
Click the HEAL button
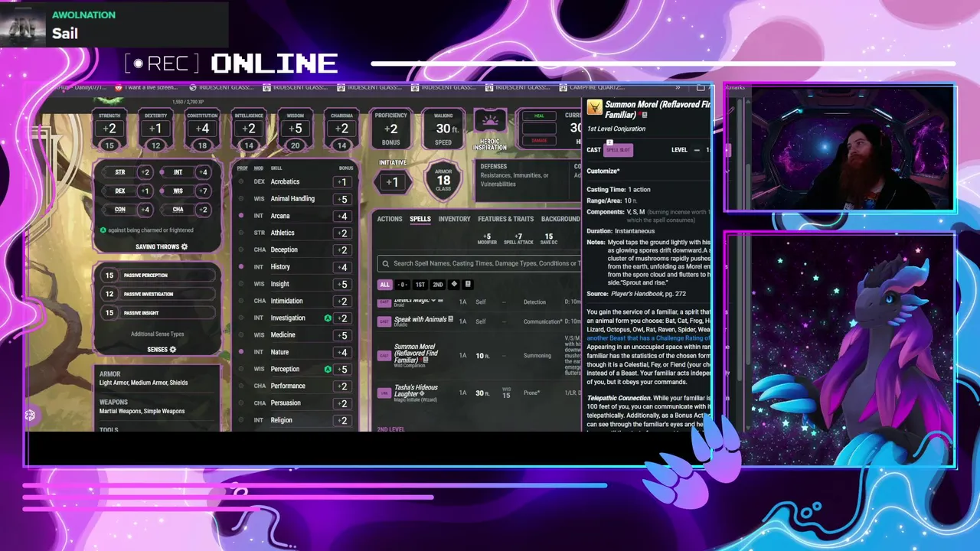[x=539, y=116]
